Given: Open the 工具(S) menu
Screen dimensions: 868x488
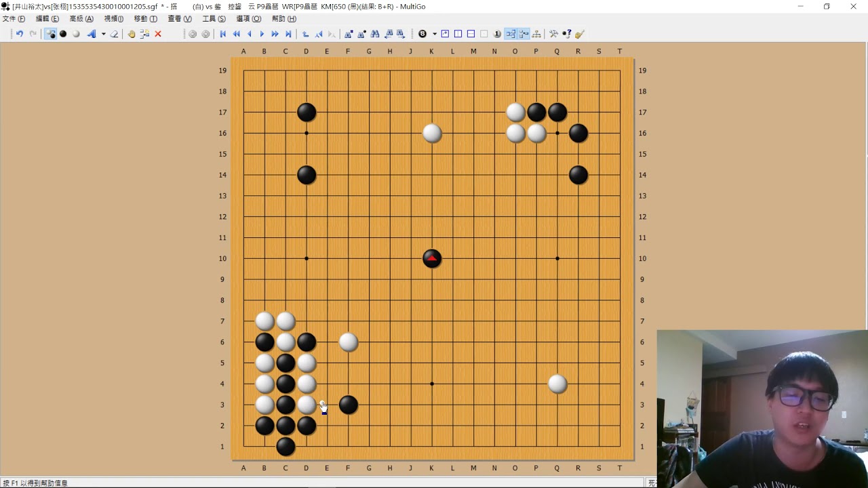Looking at the screenshot, I should tap(214, 19).
